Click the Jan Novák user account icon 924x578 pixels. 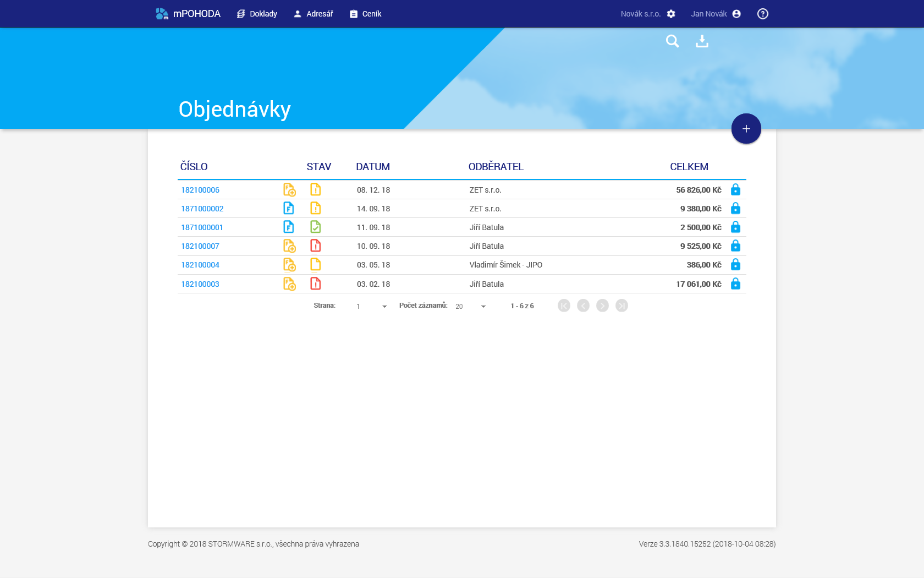click(x=736, y=14)
